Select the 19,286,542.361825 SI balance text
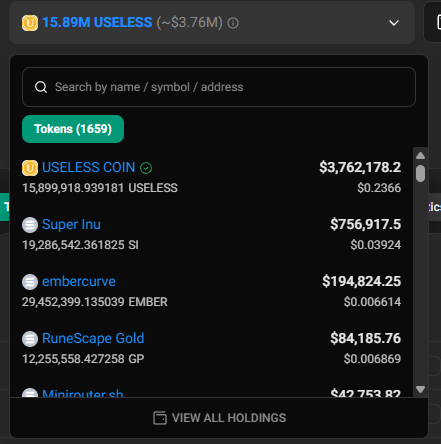Image resolution: width=441 pixels, height=444 pixels. (x=80, y=245)
